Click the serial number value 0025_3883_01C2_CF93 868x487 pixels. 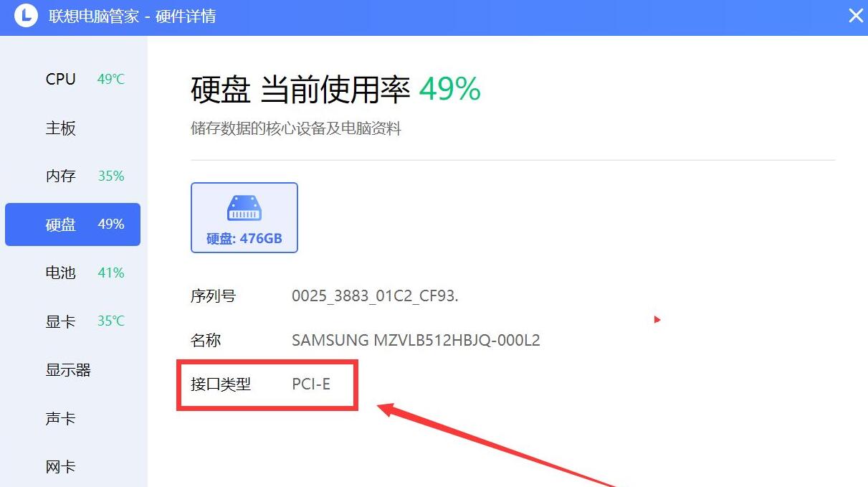375,296
